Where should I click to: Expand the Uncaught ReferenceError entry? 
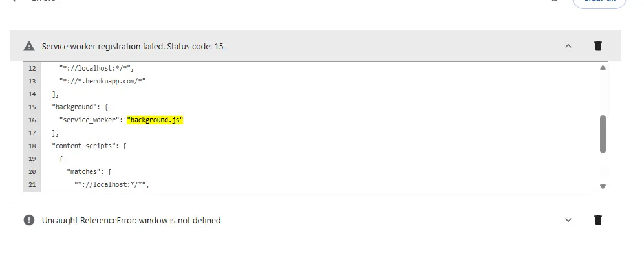click(x=568, y=220)
